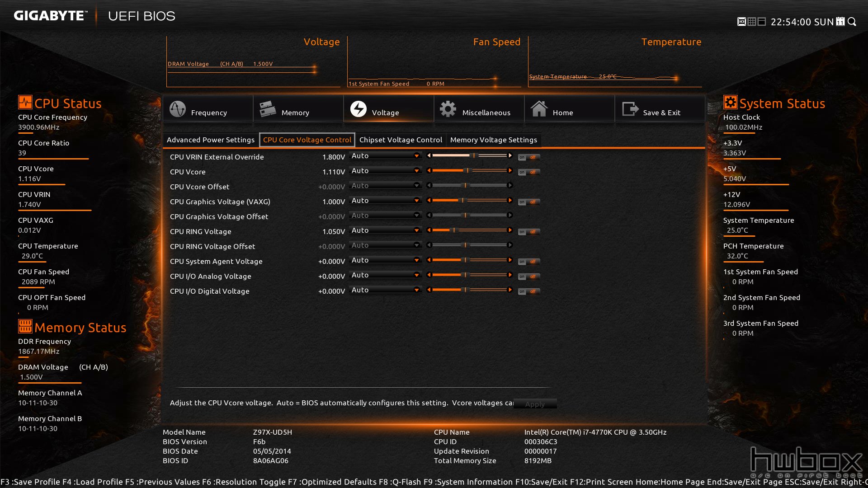Toggle on/off switch for CPU VRIN External Override
Viewport: 868px width, 488px height.
coord(529,157)
